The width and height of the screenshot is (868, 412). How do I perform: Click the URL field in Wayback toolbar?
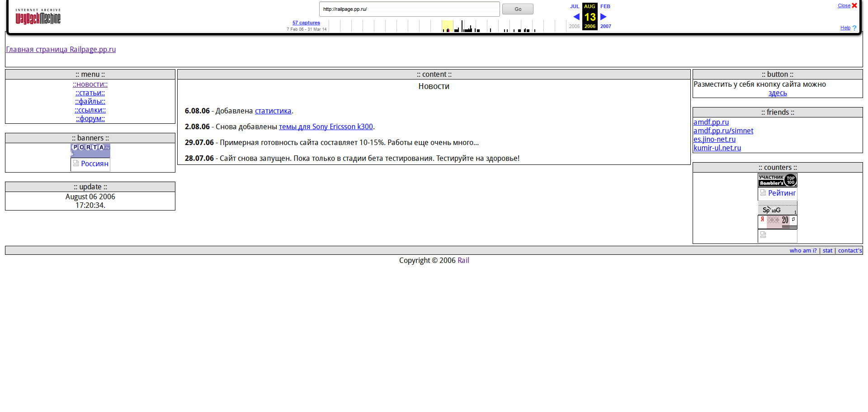click(x=409, y=9)
